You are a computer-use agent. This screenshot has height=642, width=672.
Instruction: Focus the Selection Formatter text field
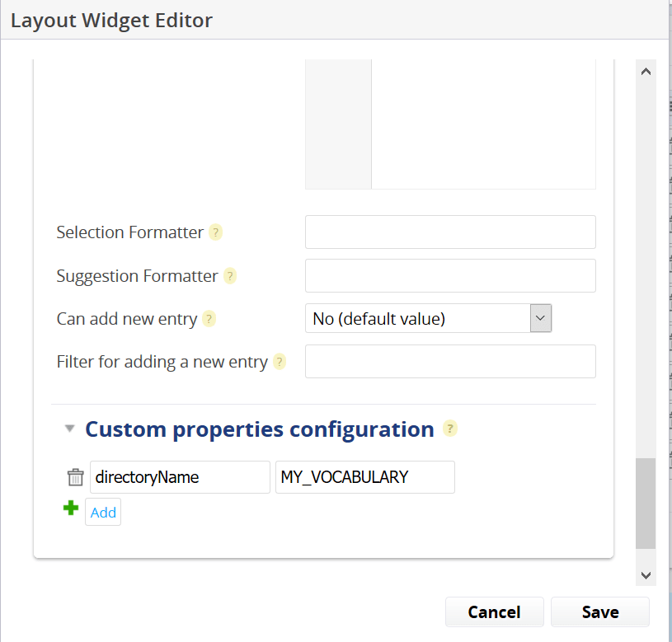pos(450,232)
